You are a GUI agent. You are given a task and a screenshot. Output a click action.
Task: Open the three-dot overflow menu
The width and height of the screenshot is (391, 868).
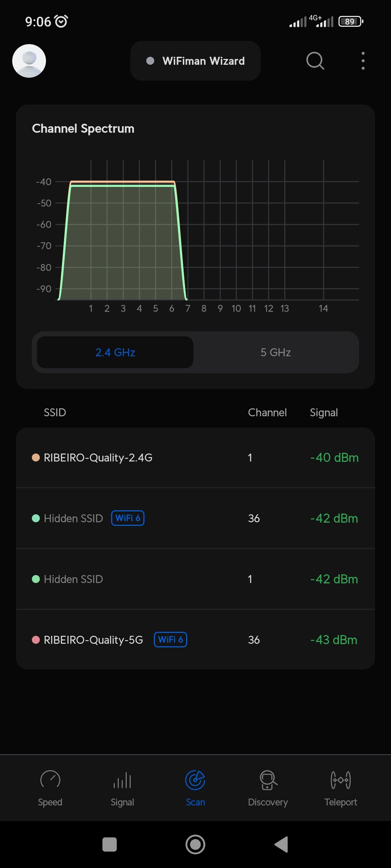coord(363,60)
